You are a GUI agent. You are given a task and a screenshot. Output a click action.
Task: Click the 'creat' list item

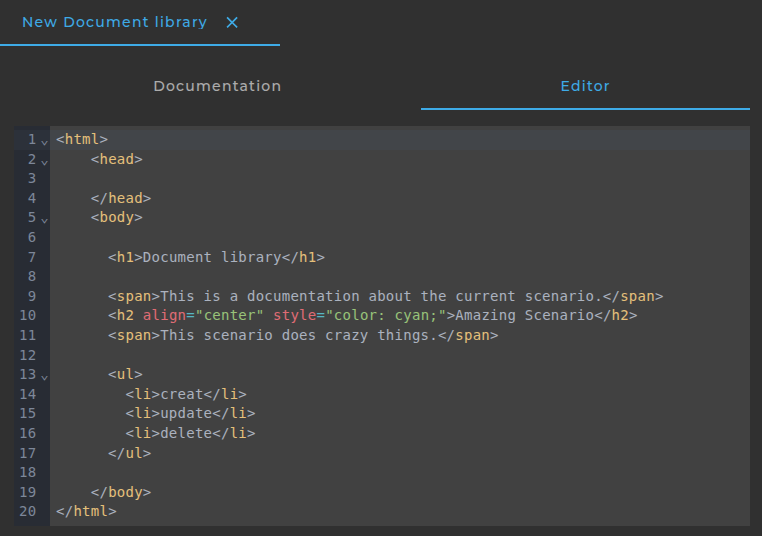(x=182, y=394)
